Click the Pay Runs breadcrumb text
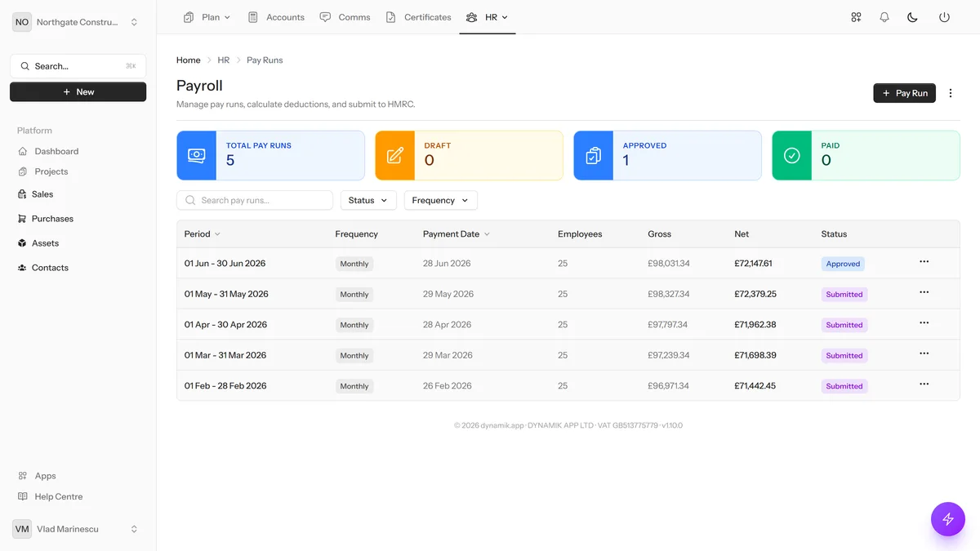The height and width of the screenshot is (551, 980). coord(265,60)
